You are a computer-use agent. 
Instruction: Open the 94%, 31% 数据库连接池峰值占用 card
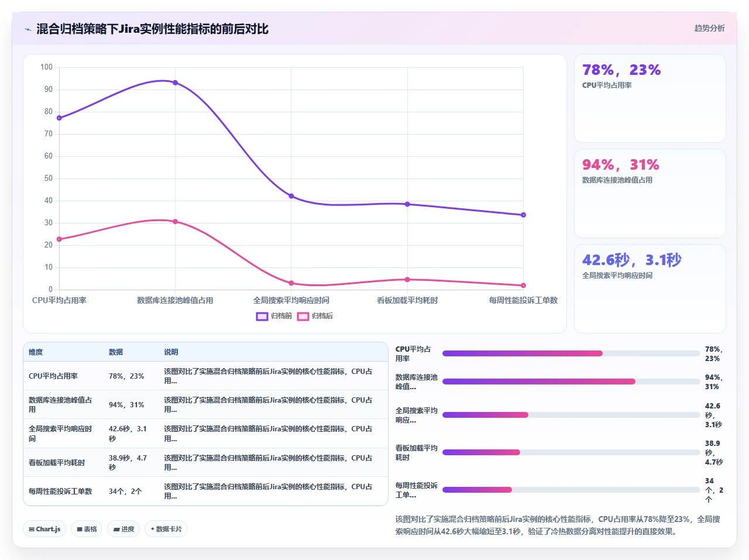650,194
